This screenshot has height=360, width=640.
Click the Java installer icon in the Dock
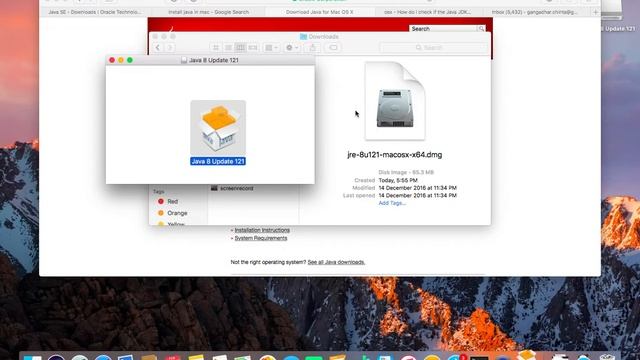tap(527, 355)
